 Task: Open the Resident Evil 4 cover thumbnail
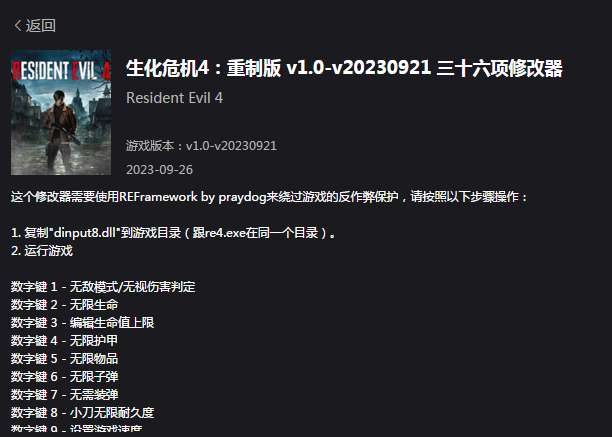[61, 112]
